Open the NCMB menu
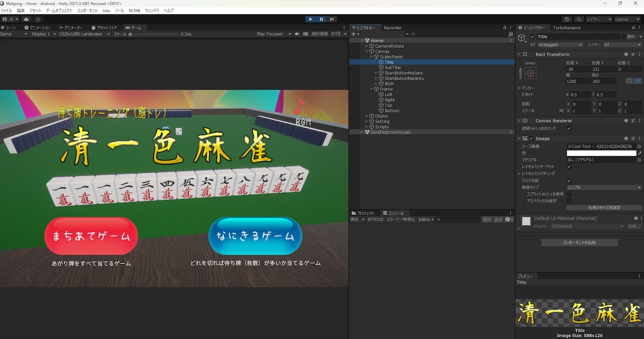This screenshot has height=339, width=644. [x=135, y=11]
